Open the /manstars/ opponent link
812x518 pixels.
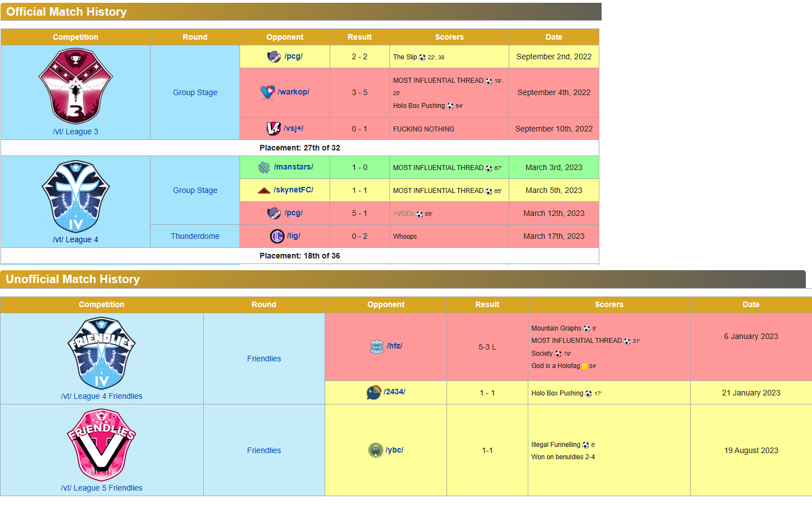point(293,167)
